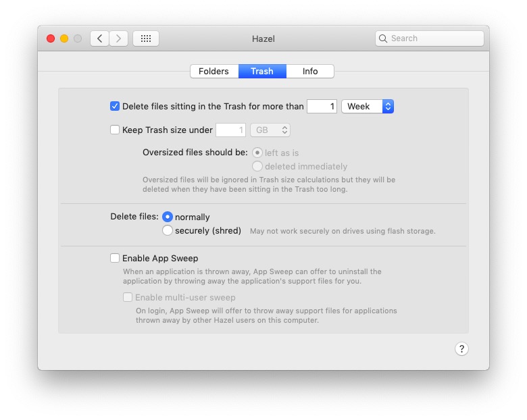Open the Info tab
The width and height of the screenshot is (527, 420).
(x=310, y=71)
